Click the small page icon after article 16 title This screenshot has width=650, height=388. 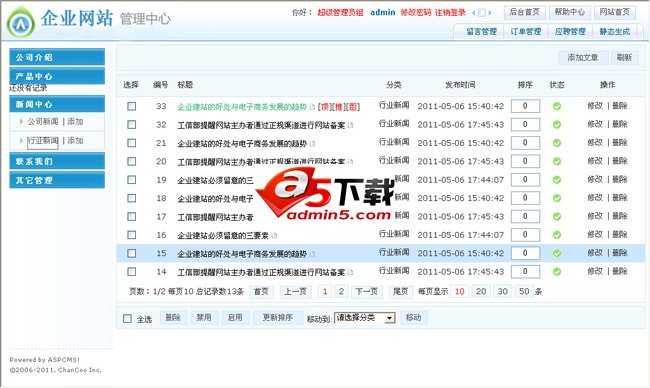point(274,235)
